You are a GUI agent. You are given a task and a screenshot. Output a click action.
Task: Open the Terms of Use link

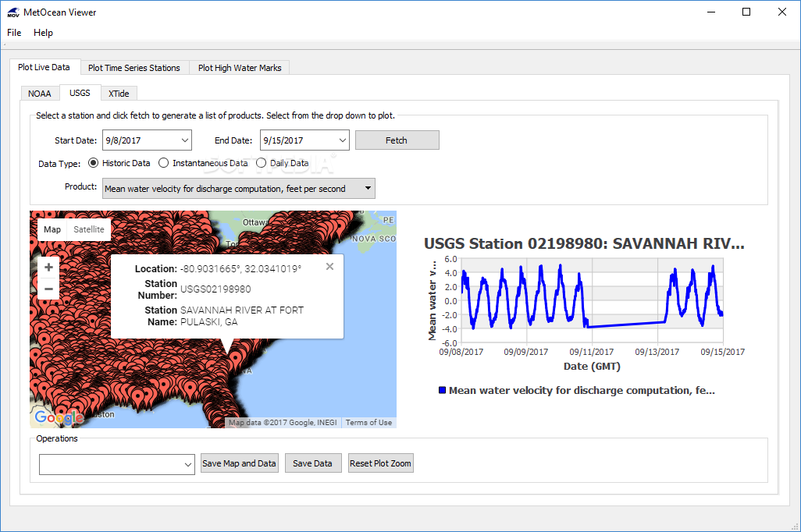tap(368, 423)
